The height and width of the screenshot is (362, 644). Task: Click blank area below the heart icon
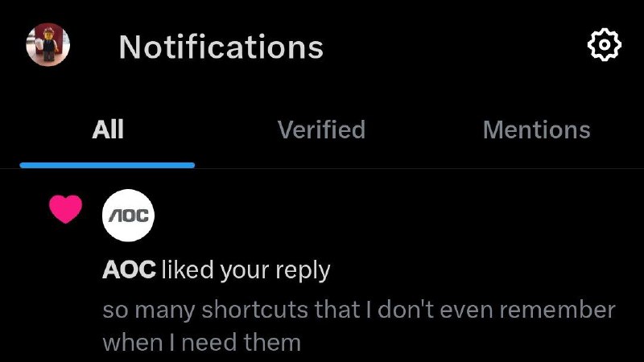tap(65, 290)
